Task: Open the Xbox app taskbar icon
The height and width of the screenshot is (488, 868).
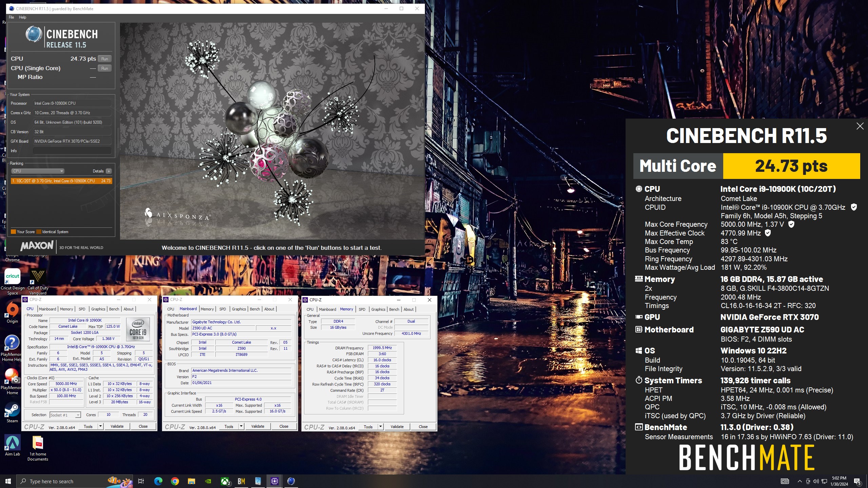Action: point(225,481)
